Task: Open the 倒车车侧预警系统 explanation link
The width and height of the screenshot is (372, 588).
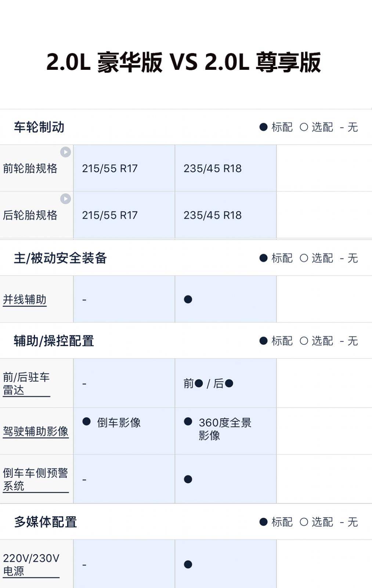Action: tap(36, 479)
